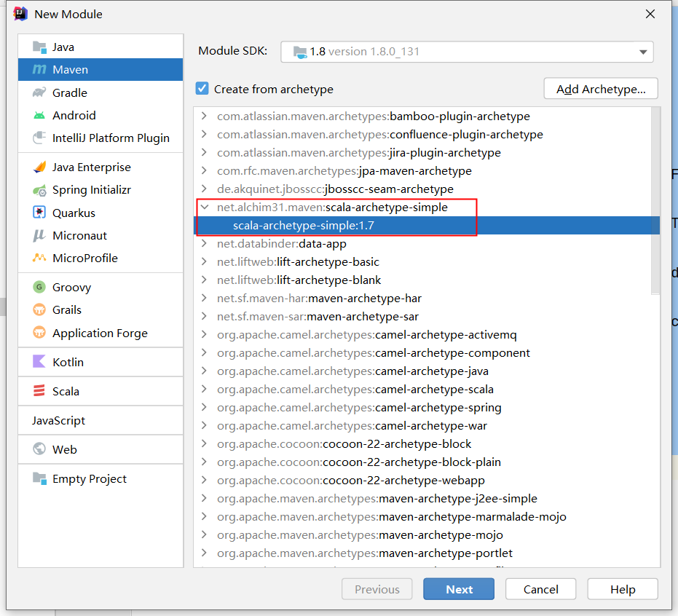The width and height of the screenshot is (678, 616).
Task: Expand jbosscc-seam-archetype node
Action: pos(204,189)
